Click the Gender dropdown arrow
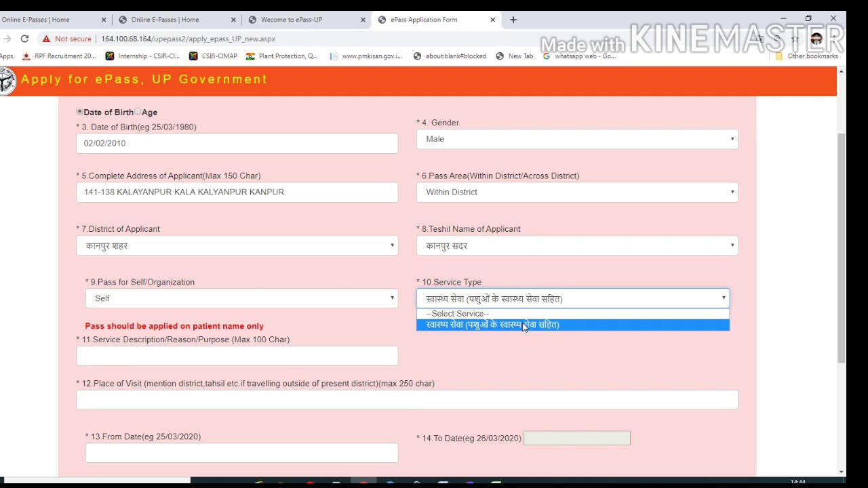The image size is (868, 488). 732,139
